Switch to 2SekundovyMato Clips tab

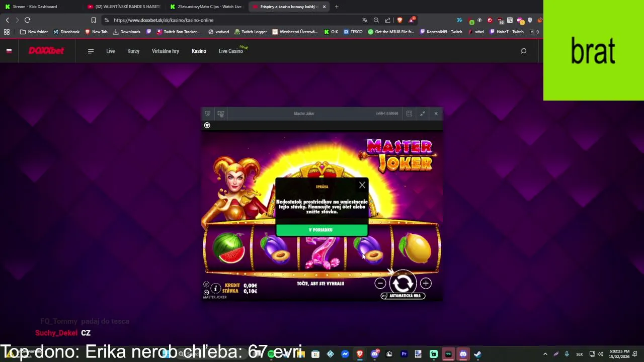[x=206, y=7]
